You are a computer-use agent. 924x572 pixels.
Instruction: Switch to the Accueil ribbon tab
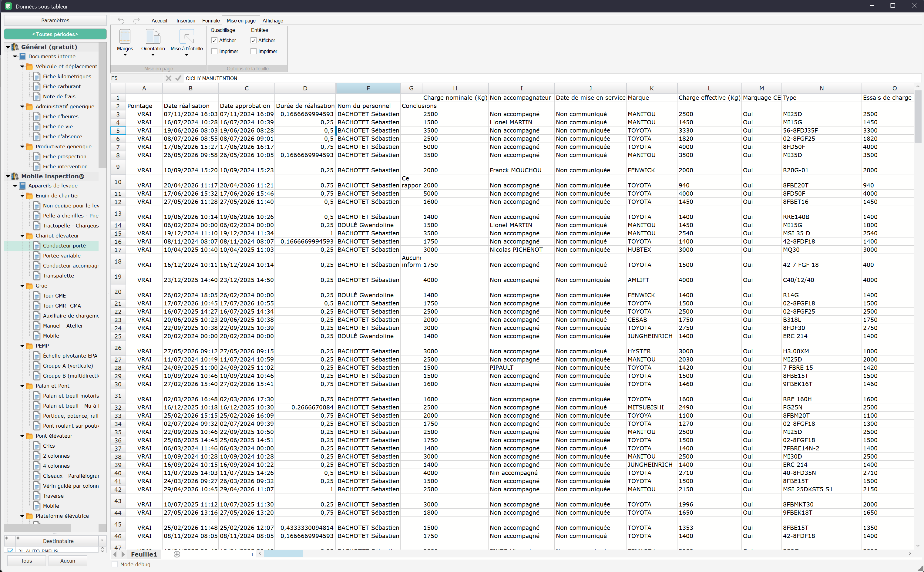tap(159, 21)
